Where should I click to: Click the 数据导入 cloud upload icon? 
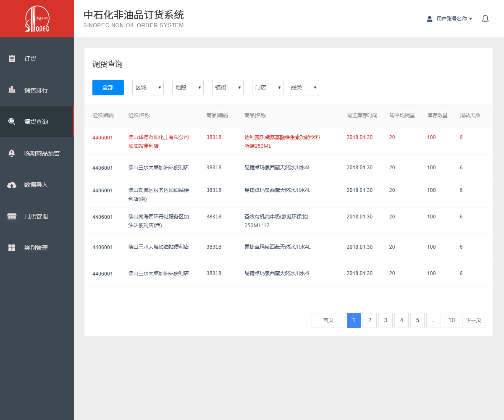pyautogui.click(x=12, y=185)
